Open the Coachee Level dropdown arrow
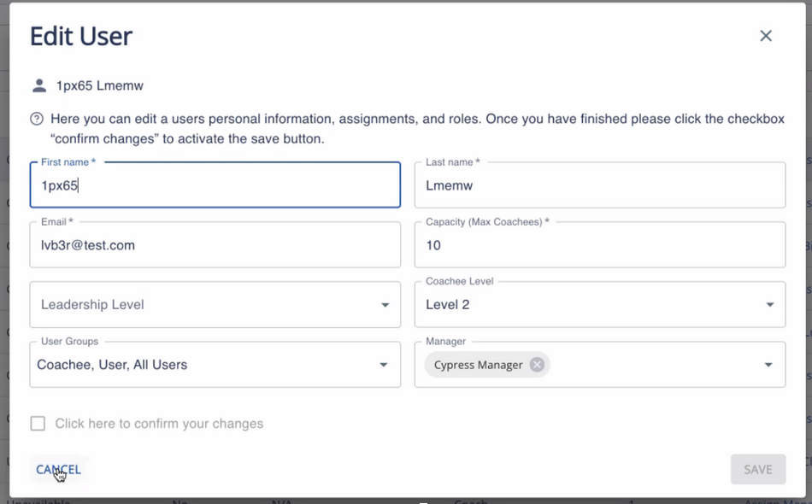Image resolution: width=812 pixels, height=504 pixels. pyautogui.click(x=769, y=305)
